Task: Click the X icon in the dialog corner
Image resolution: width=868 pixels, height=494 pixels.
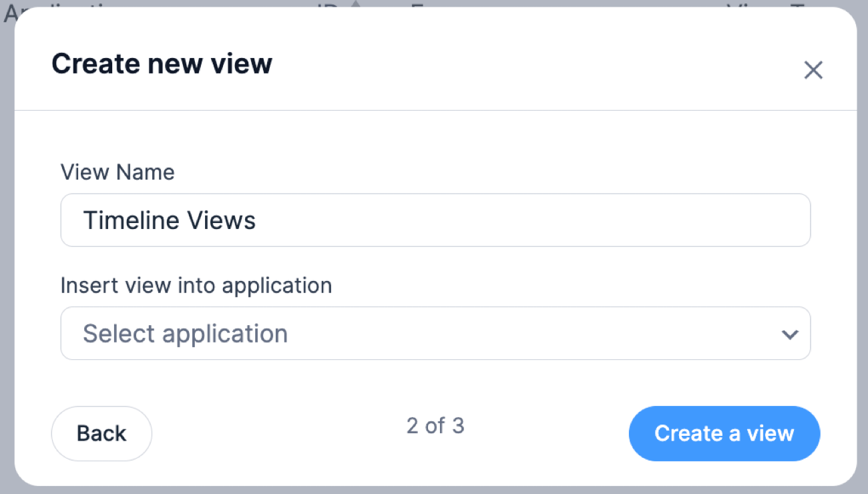Action: tap(813, 69)
